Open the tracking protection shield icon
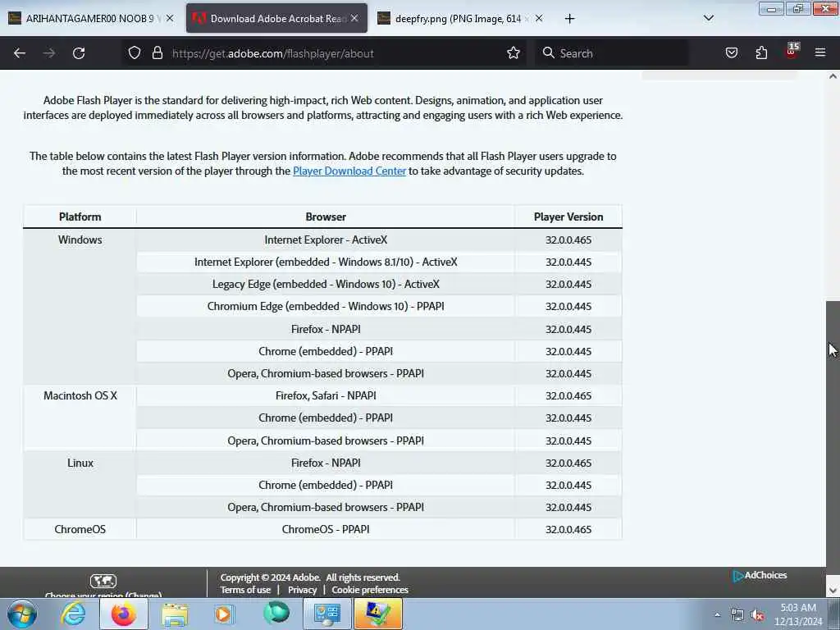 [135, 53]
